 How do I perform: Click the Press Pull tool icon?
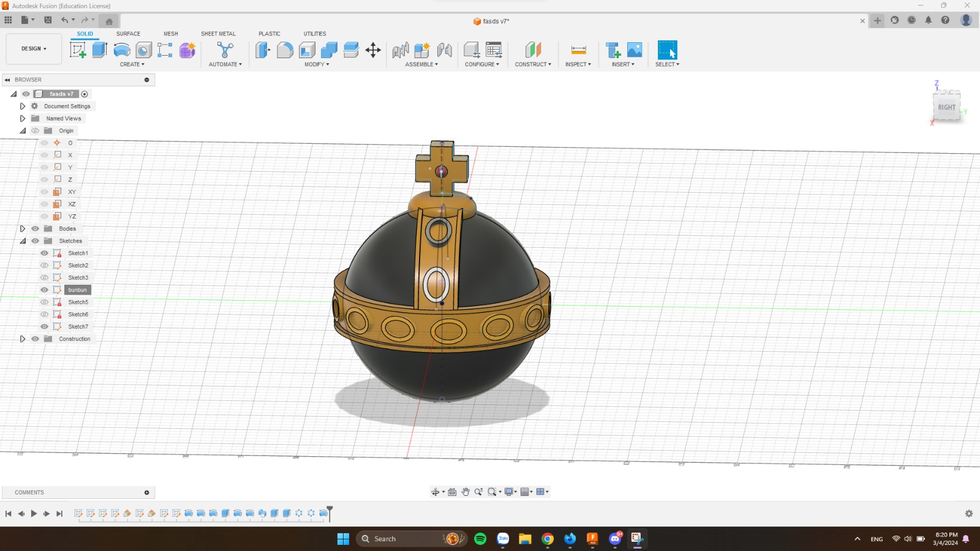click(263, 50)
